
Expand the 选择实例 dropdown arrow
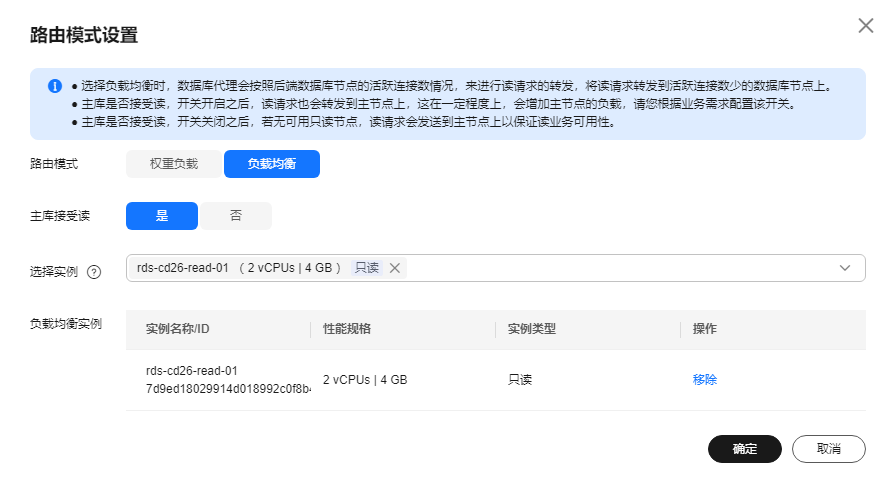tap(845, 268)
